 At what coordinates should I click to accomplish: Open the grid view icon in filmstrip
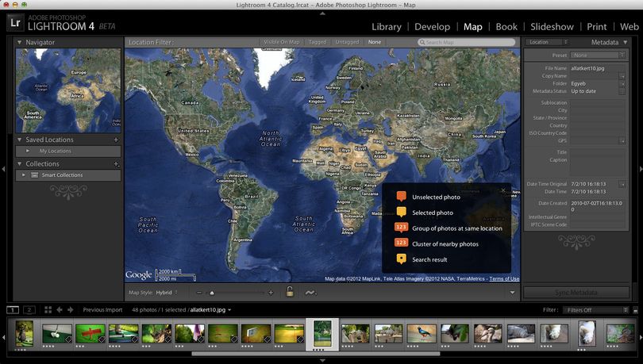pos(48,309)
